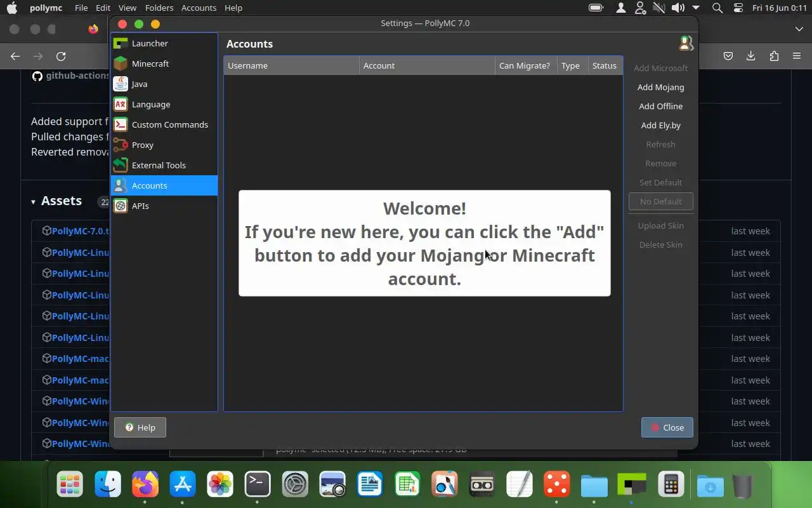This screenshot has height=508, width=812.
Task: Open PollyMC-7.0 tarball asset link
Action: (81, 231)
